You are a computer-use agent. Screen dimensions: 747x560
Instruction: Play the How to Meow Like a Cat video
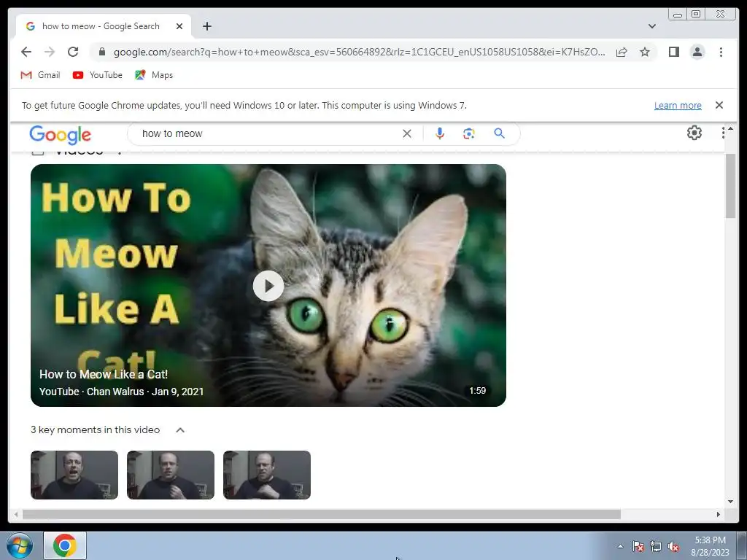[268, 286]
